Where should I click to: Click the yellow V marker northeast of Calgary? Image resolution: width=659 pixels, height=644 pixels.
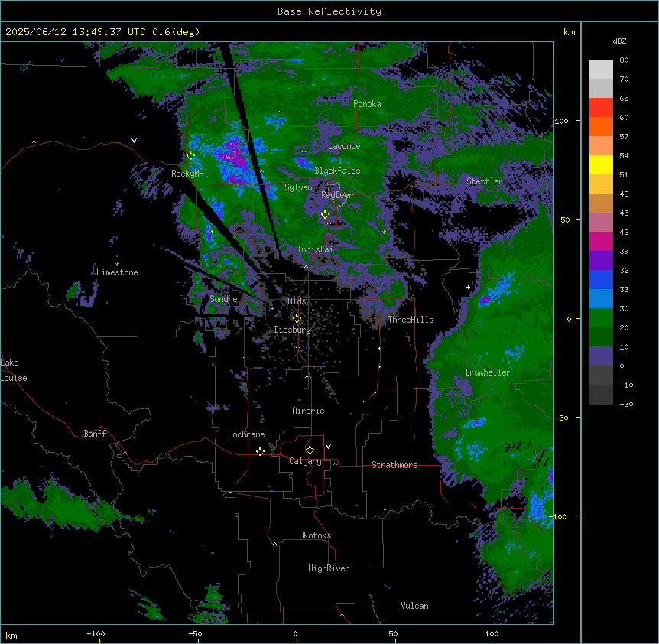tap(328, 447)
